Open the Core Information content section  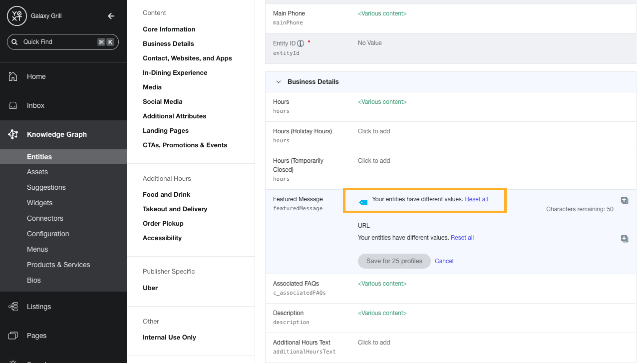coord(169,29)
